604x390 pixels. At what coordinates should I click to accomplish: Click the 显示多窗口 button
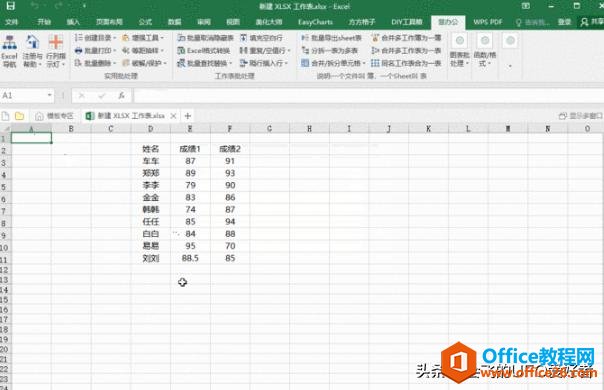(581, 116)
